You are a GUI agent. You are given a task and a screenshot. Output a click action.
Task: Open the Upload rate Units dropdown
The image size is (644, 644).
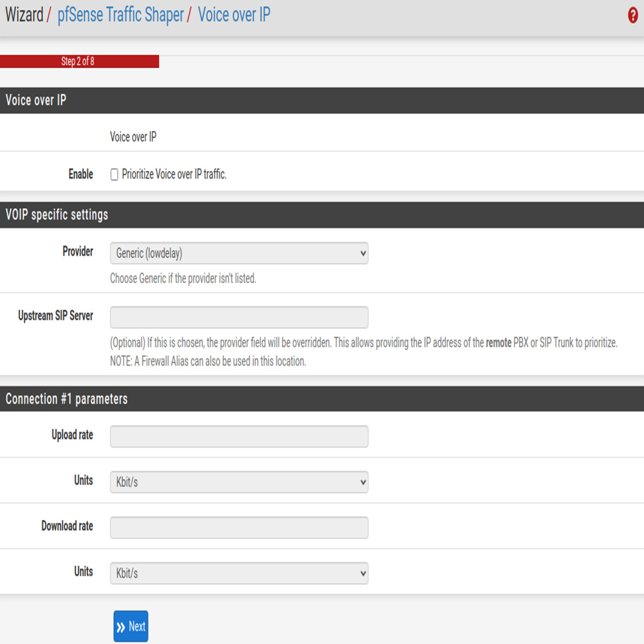pos(239,482)
